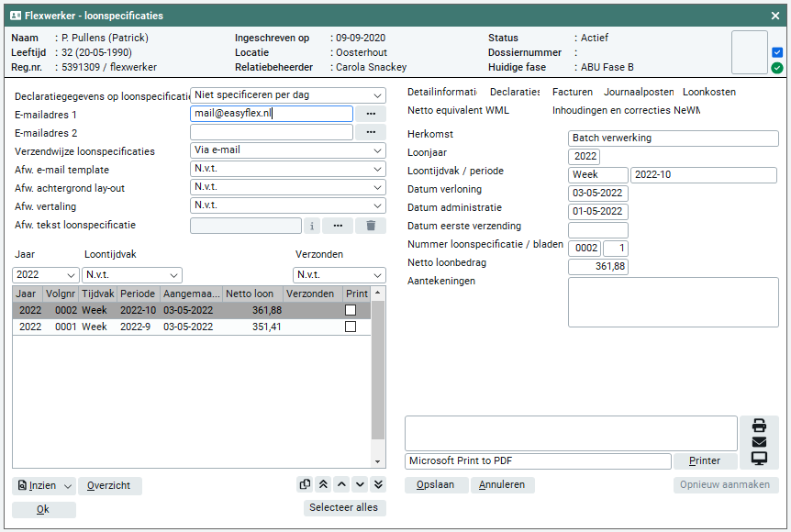The height and width of the screenshot is (532, 791).
Task: Click the info icon beside Afw. tekst loonspecificatie
Action: click(x=312, y=226)
